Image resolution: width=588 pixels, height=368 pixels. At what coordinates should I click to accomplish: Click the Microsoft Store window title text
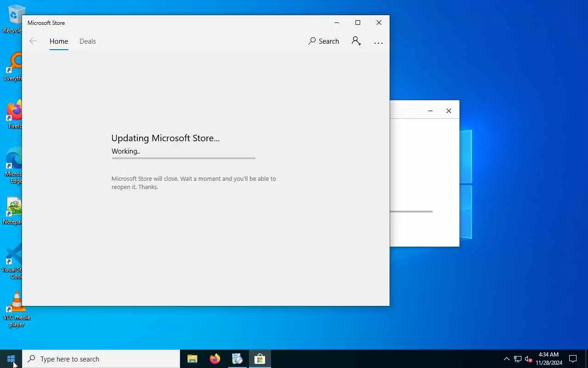pos(46,23)
